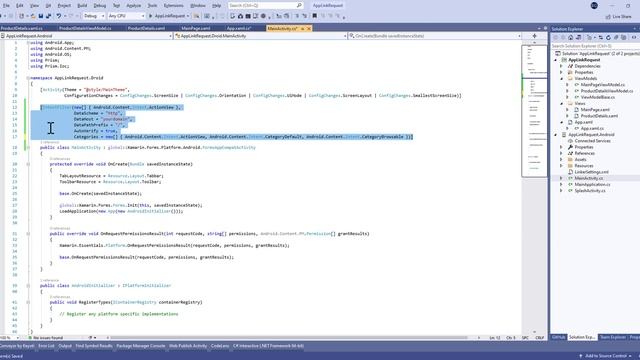
Task: Click the Home icon in the Solution Explorer toolbar
Action: pyautogui.click(x=571, y=37)
